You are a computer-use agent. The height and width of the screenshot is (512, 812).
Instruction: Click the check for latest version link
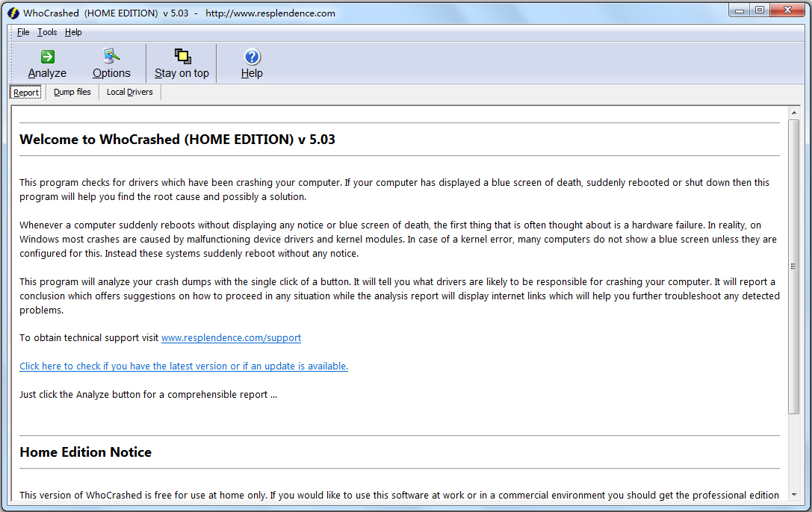(183, 366)
